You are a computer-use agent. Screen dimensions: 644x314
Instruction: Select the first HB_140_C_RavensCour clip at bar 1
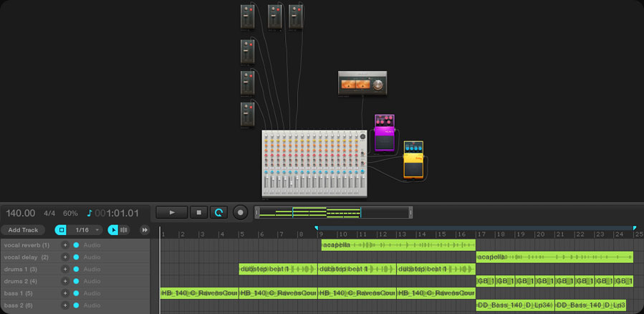click(199, 293)
